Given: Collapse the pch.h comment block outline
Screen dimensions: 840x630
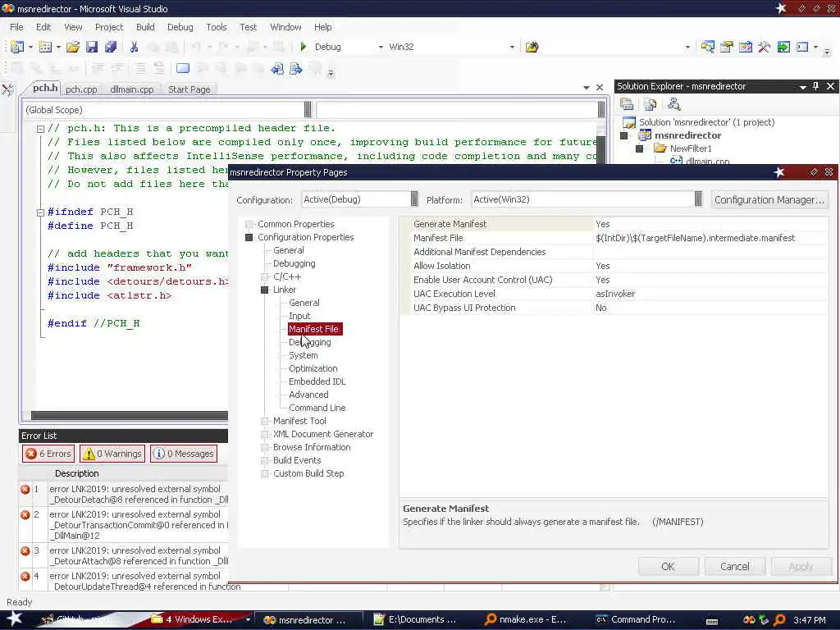Looking at the screenshot, I should coord(40,129).
